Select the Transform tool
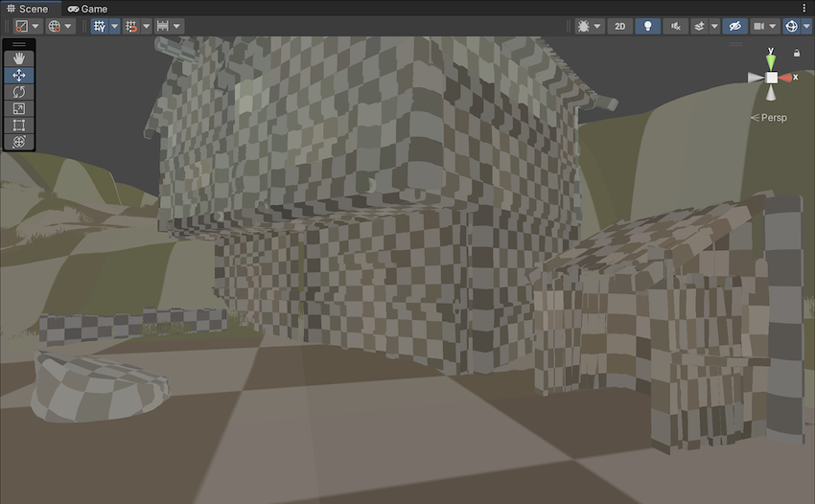This screenshot has width=815, height=504. (19, 142)
